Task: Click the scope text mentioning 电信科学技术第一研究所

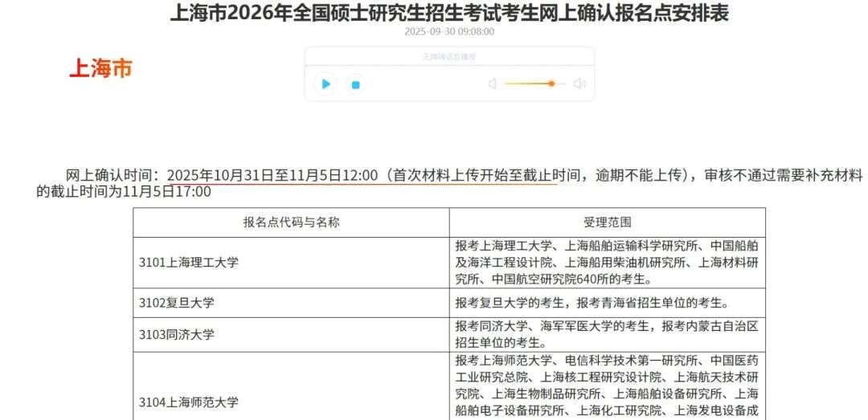Action: click(606, 385)
